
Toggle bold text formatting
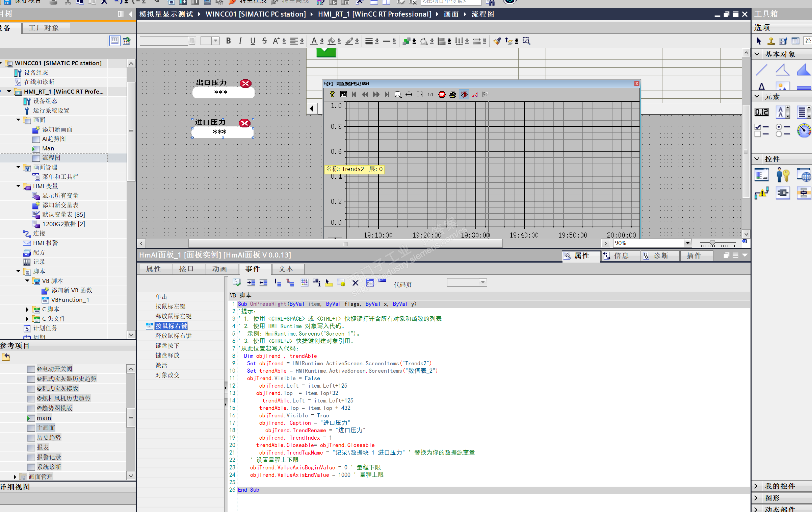pos(229,41)
